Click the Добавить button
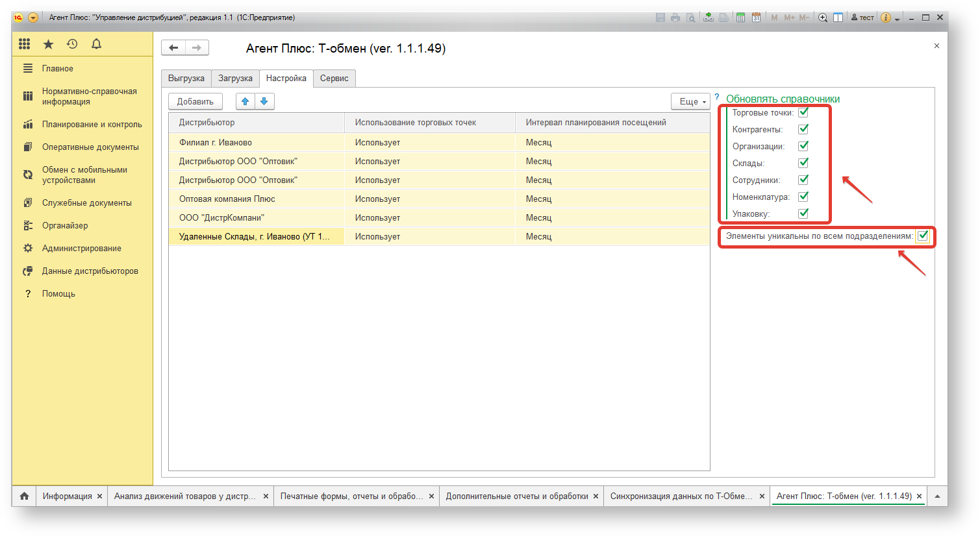This screenshot has height=538, width=980. coord(195,101)
